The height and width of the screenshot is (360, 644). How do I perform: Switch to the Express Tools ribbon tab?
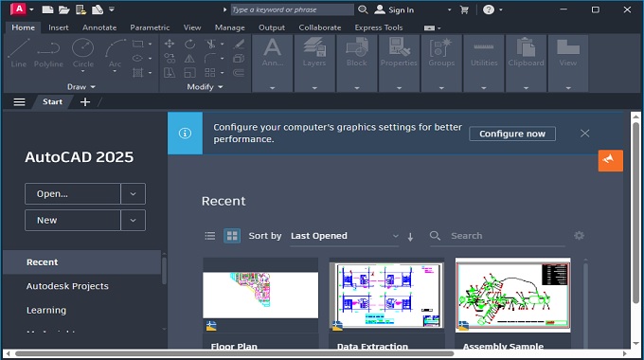tap(379, 27)
